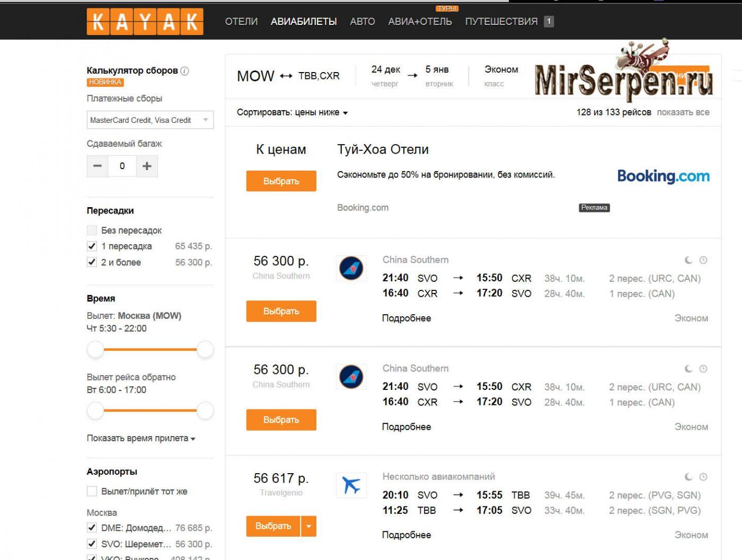The image size is (742, 560).
Task: Enable Вылет/прилёт тот же checkbox
Action: 92,492
